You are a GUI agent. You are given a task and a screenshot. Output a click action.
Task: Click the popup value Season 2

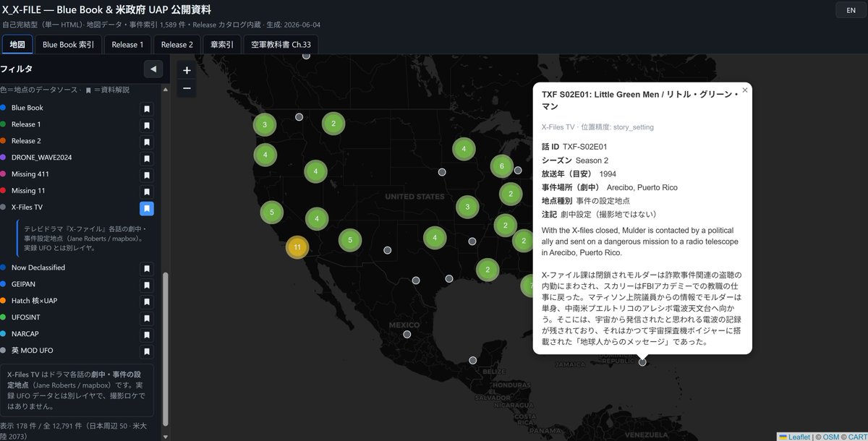[x=592, y=160]
